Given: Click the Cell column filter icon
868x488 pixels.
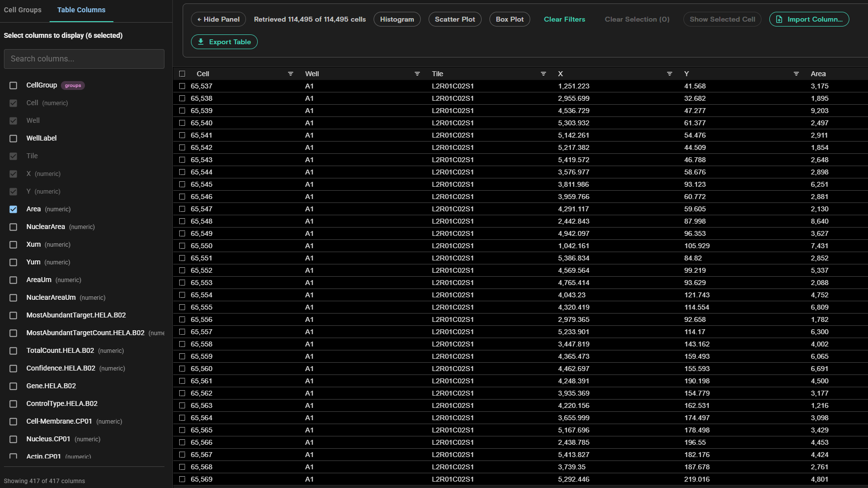Looking at the screenshot, I should pyautogui.click(x=291, y=74).
